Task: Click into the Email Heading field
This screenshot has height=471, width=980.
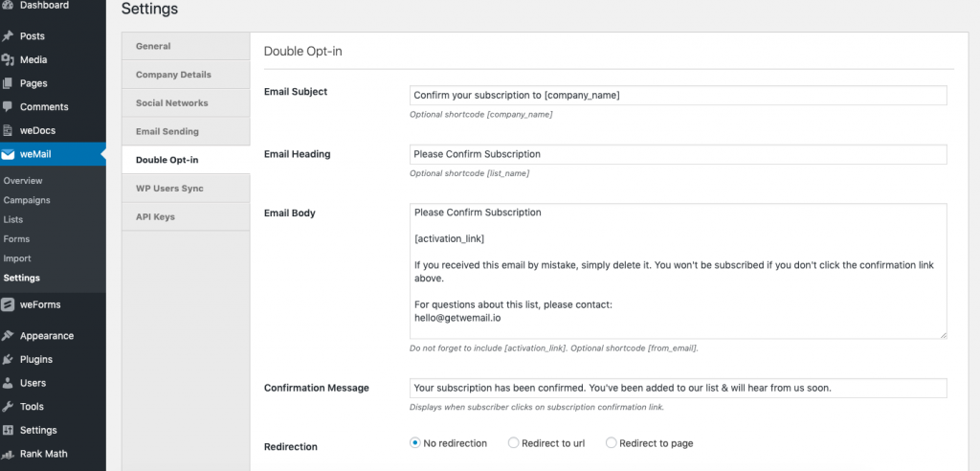Action: coord(679,154)
